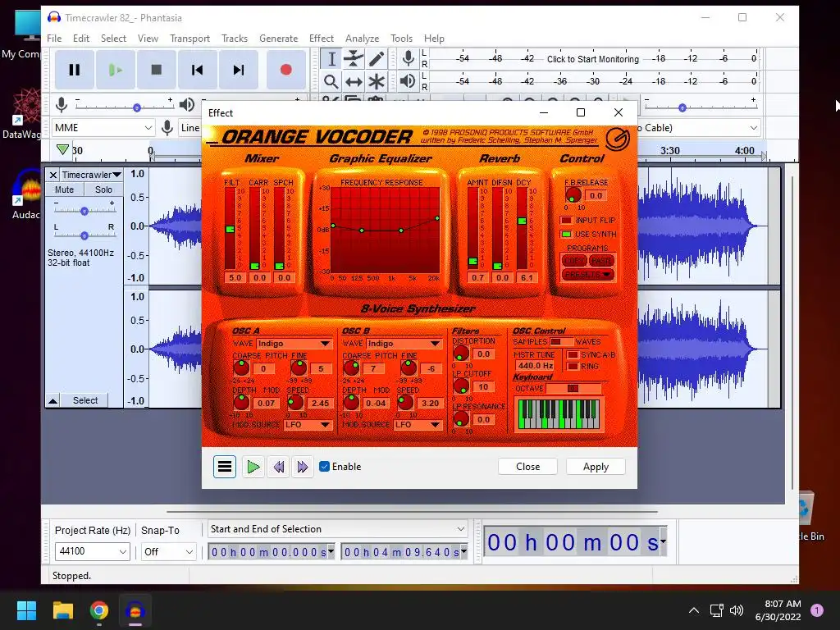Open the Effect menu
Viewport: 840px width, 630px height.
322,39
